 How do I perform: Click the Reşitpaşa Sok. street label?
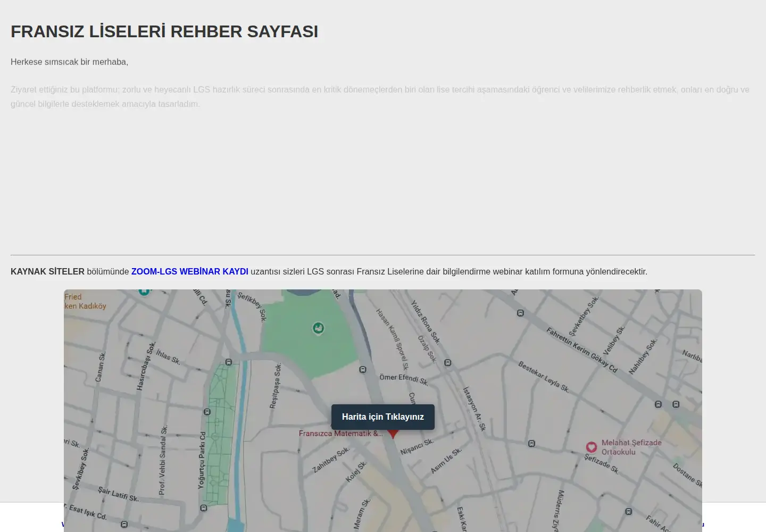(275, 386)
